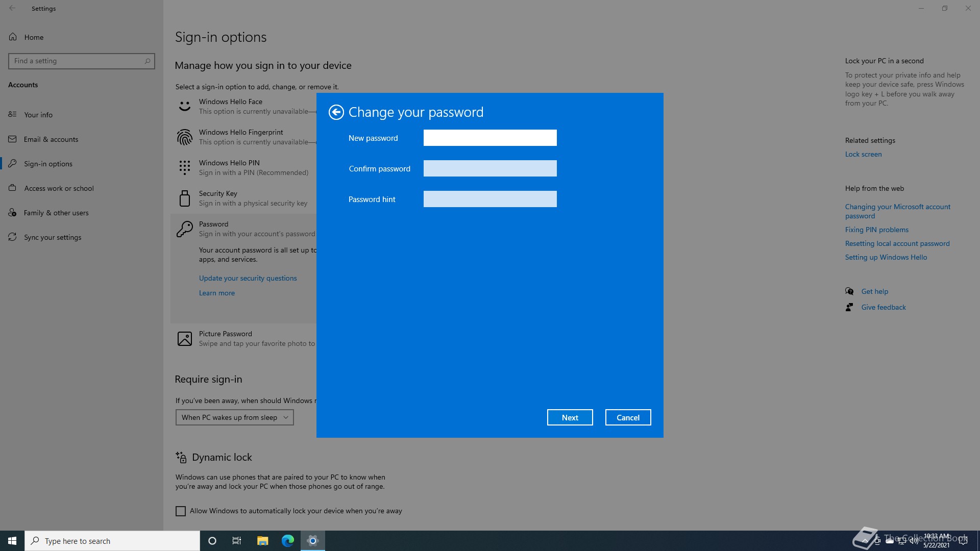Screen dimensions: 980x551
Task: Click the Password key icon
Action: click(184, 229)
